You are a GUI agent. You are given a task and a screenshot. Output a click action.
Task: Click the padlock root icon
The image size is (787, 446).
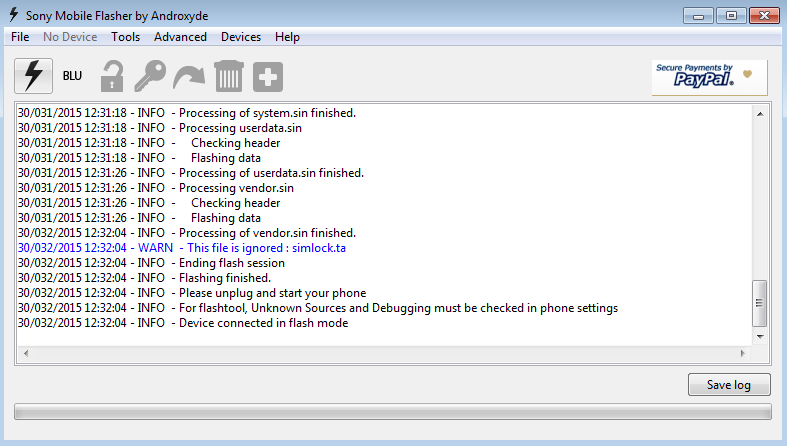point(112,76)
